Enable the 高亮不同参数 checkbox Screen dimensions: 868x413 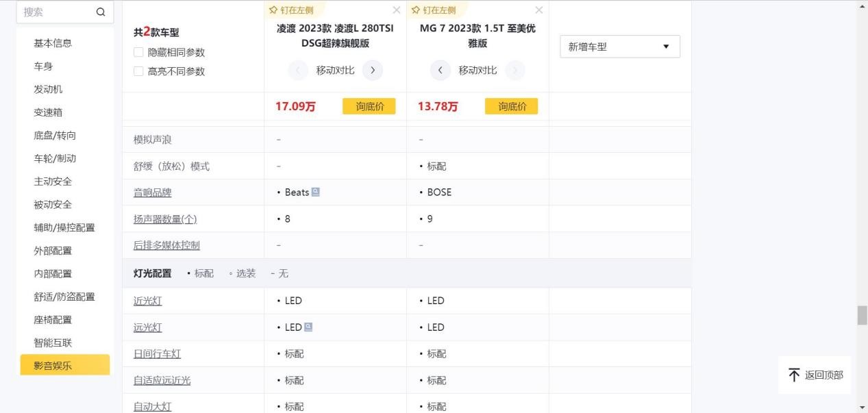tap(138, 71)
